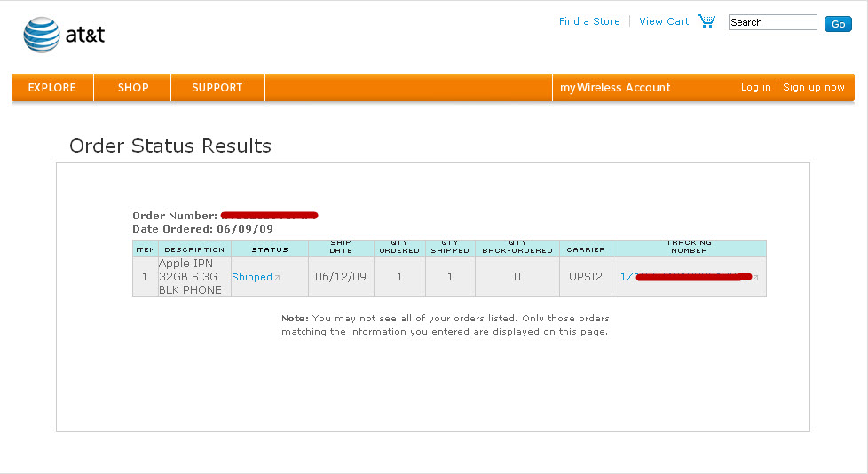The width and height of the screenshot is (868, 474).
Task: Focus the Search input field
Action: [x=773, y=22]
